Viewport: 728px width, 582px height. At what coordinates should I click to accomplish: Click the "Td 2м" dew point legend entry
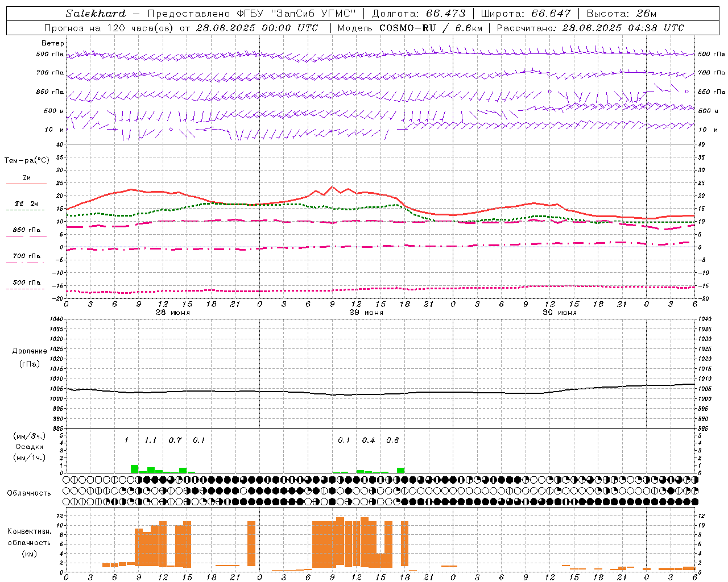[x=26, y=203]
